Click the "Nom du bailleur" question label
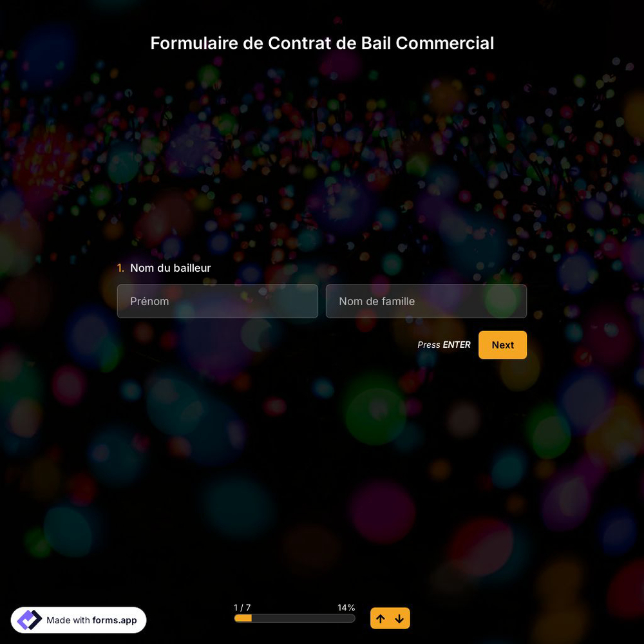Viewport: 644px width, 644px height. coord(170,268)
